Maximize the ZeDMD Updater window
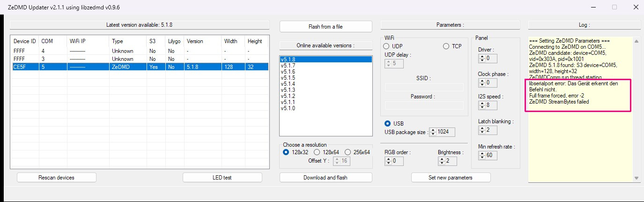 pos(614,7)
